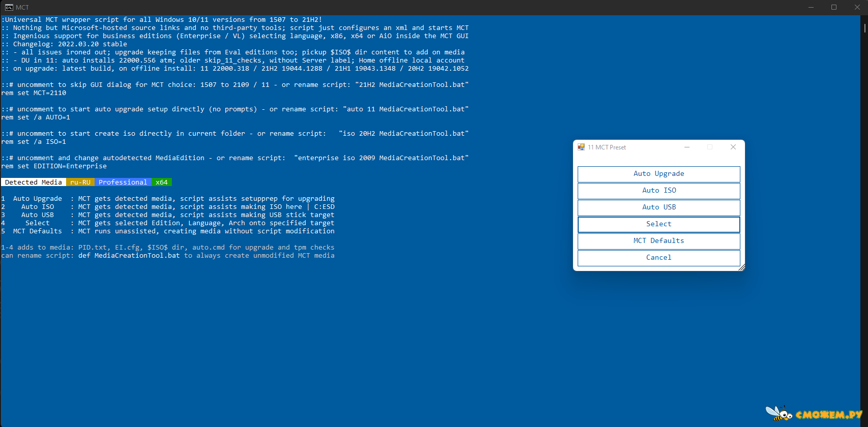868x427 pixels.
Task: Click the MCT console window icon
Action: (9, 7)
